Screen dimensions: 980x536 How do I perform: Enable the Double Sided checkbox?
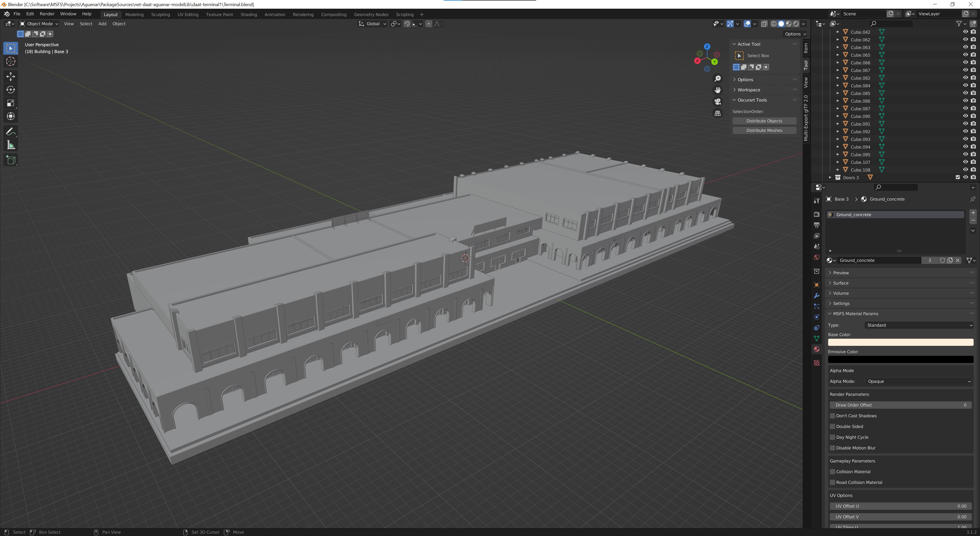tap(832, 427)
